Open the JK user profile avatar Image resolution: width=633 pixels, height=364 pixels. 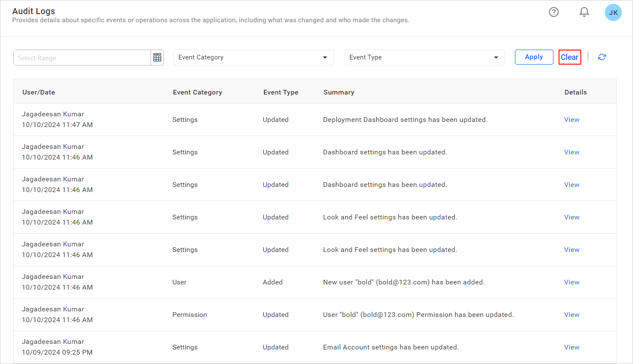613,12
